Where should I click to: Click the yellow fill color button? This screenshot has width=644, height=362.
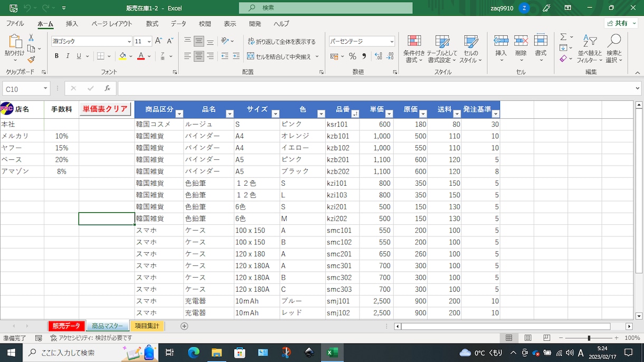click(122, 56)
